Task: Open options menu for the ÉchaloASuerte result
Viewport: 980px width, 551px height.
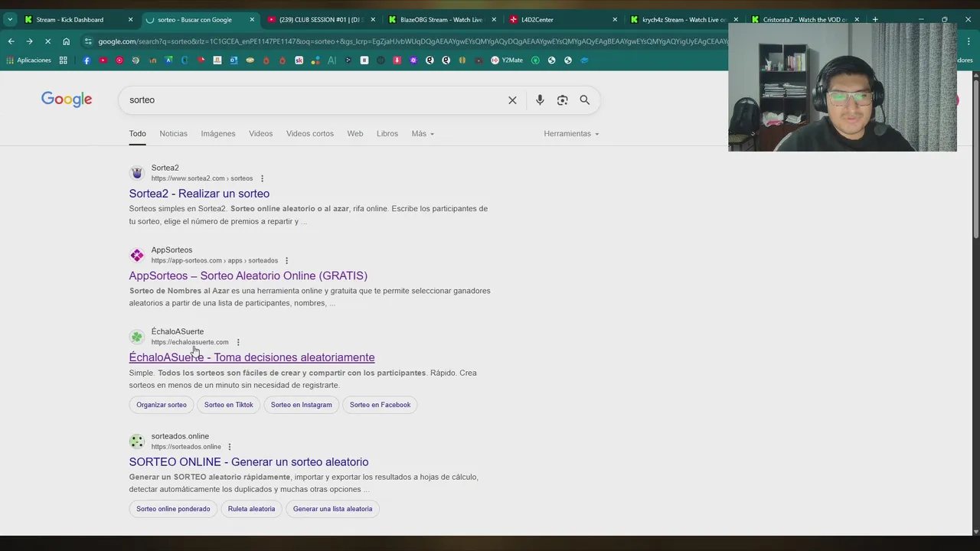Action: [238, 342]
